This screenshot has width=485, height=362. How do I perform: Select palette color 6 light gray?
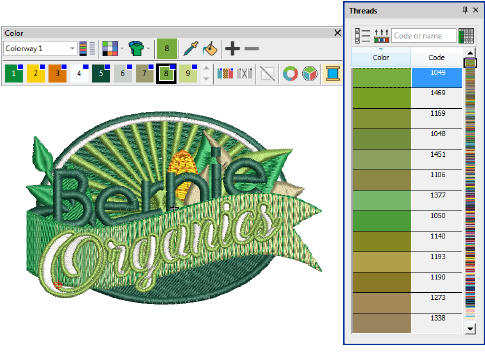pyautogui.click(x=123, y=73)
